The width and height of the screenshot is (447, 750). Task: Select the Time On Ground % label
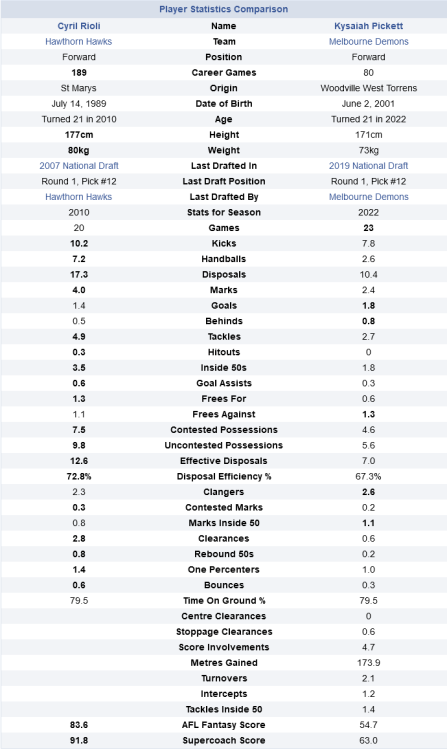224,601
